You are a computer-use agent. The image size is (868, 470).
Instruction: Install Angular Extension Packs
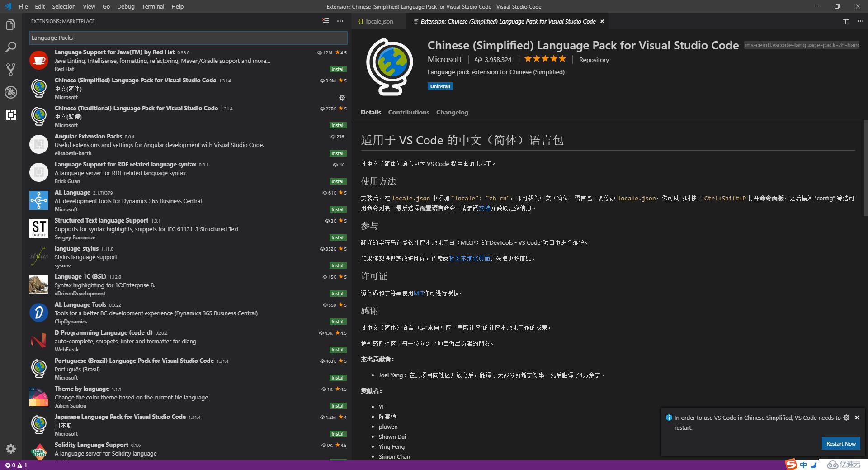coord(338,153)
